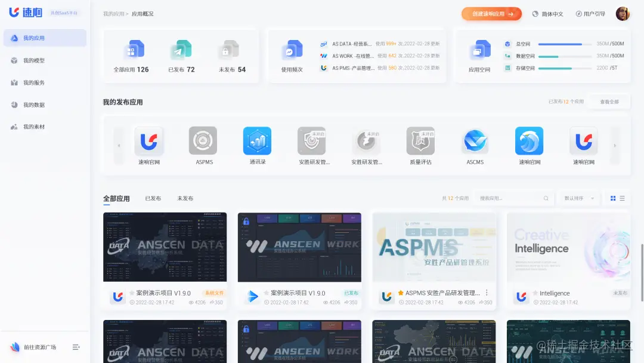Toggle language with 简体中文 switcher
644x363 pixels.
click(547, 13)
